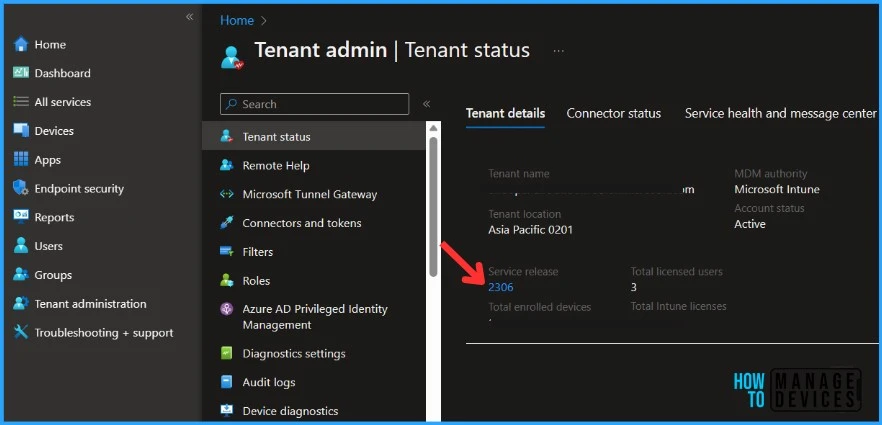Collapse the Tenant admin menu panel
882x425 pixels.
[x=426, y=104]
